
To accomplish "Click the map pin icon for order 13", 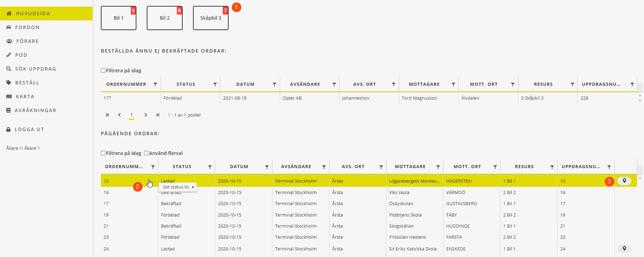I will click(624, 181).
